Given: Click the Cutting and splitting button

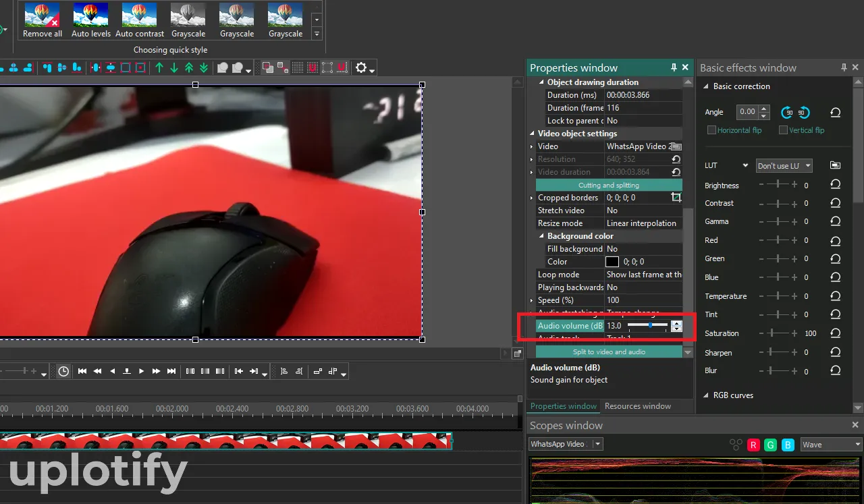Looking at the screenshot, I should 609,185.
